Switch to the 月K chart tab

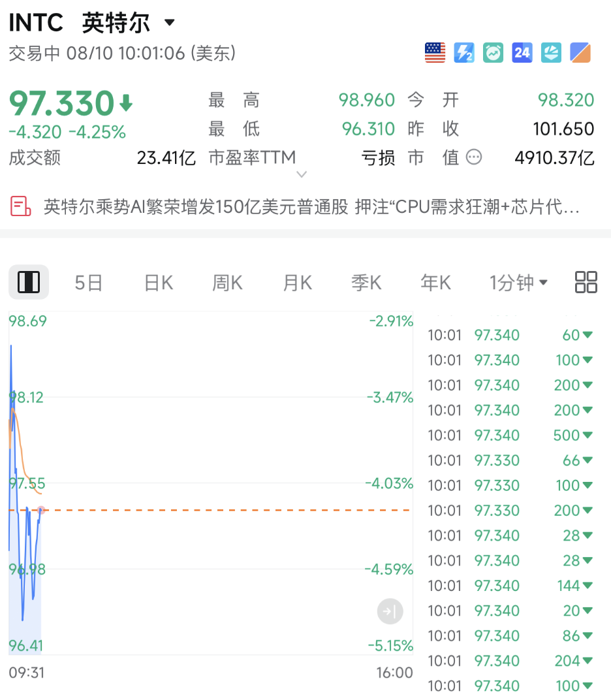coord(297,283)
